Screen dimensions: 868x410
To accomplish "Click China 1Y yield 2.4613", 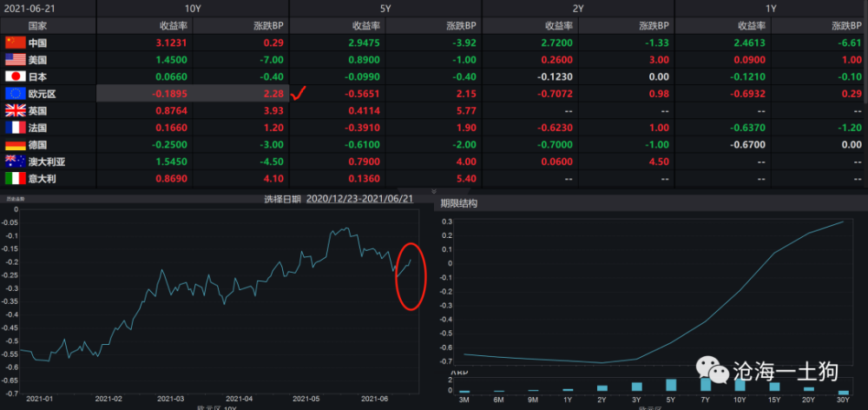I will [749, 43].
